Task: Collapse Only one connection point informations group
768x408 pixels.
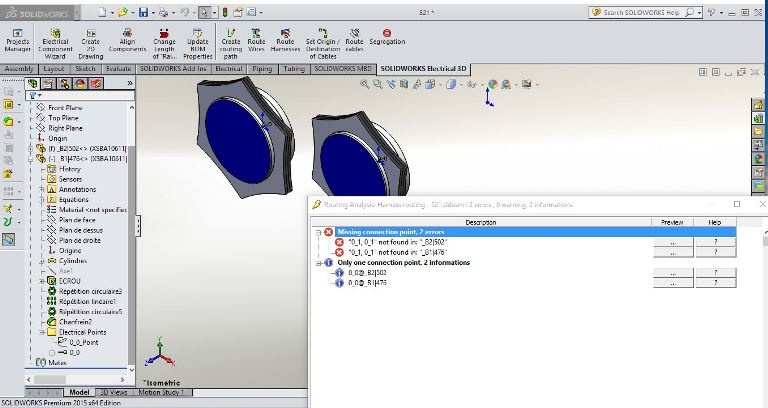Action: coord(318,263)
